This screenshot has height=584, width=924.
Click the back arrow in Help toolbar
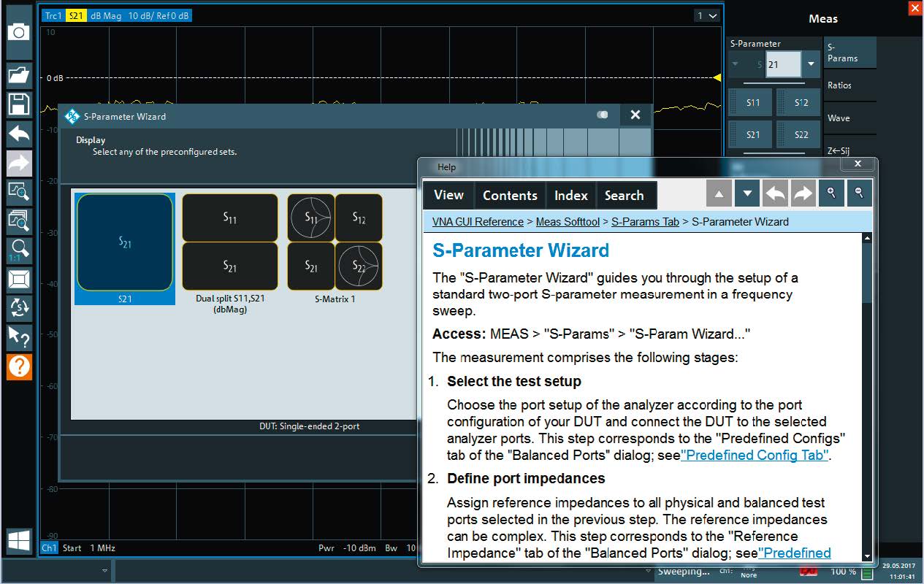point(775,194)
